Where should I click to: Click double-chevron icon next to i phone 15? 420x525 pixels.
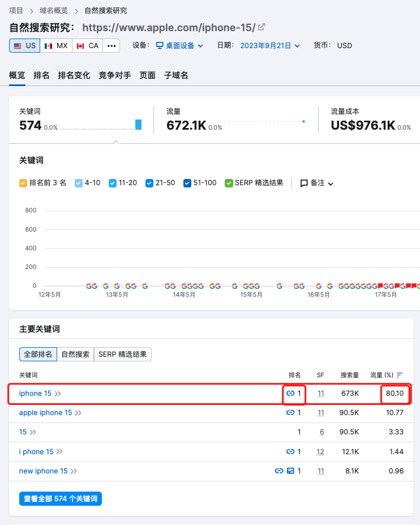tap(59, 452)
